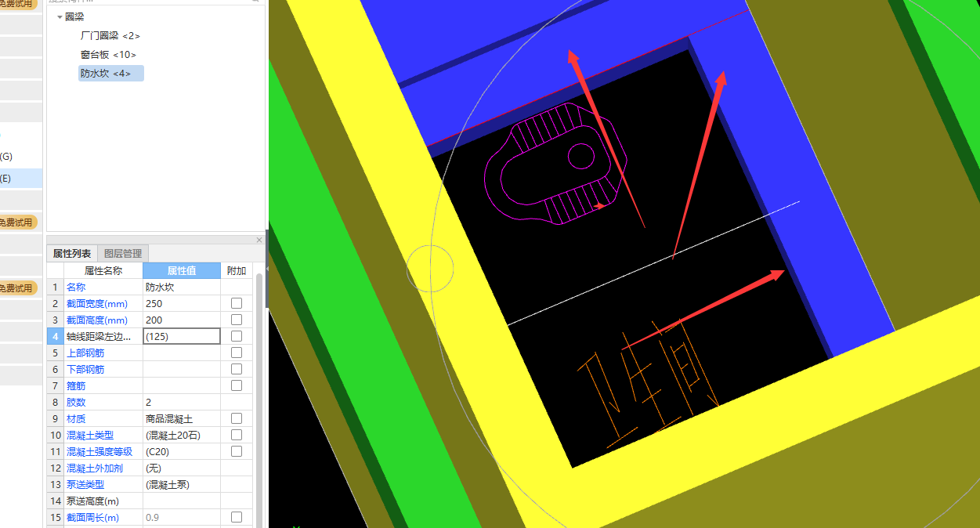Open the 混凝土类型 value (混凝土20石)
Screen dimensions: 980x528
(x=182, y=436)
